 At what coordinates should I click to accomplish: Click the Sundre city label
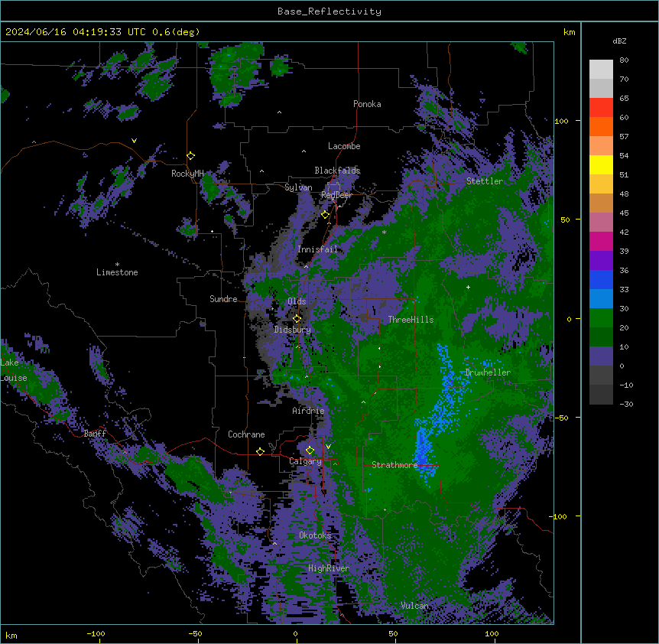click(x=223, y=299)
